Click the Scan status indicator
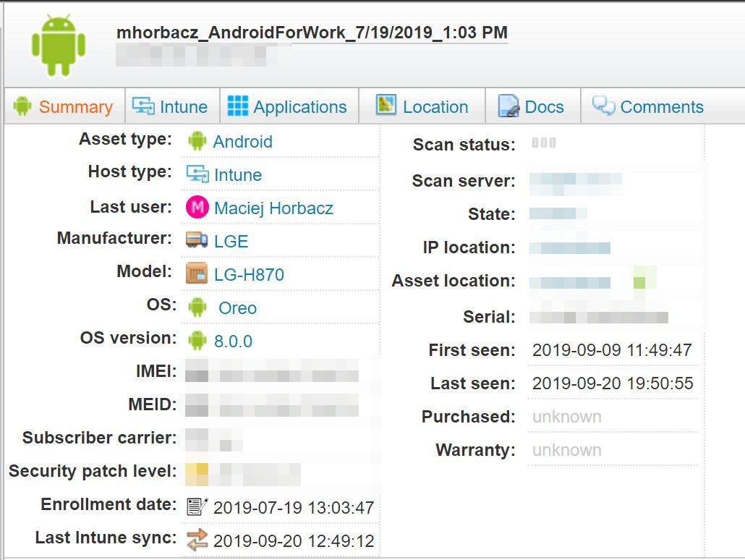 coord(543,143)
